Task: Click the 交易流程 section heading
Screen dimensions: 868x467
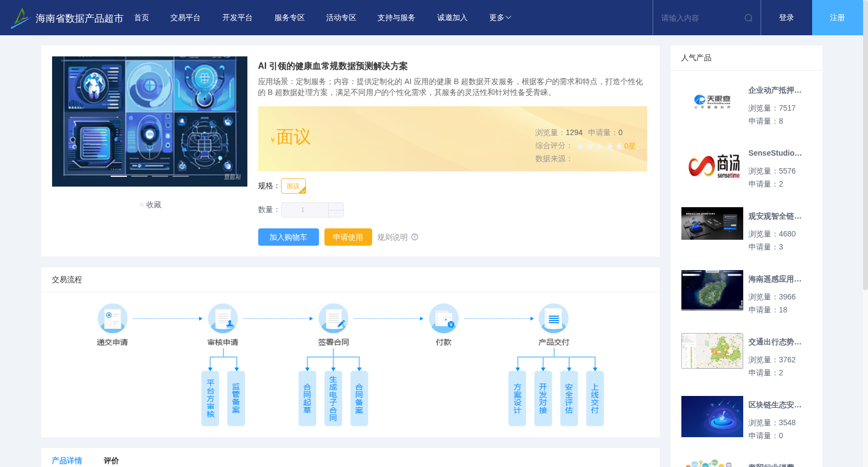Action: coord(67,280)
